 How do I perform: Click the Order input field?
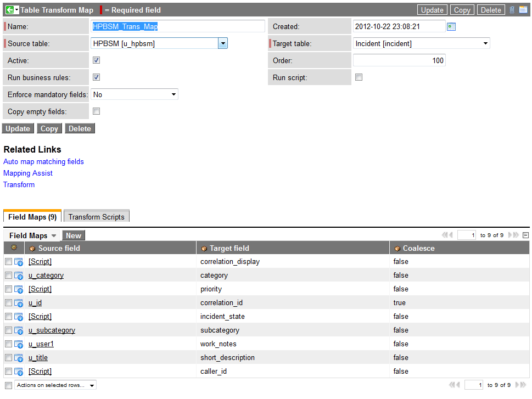pyautogui.click(x=399, y=60)
